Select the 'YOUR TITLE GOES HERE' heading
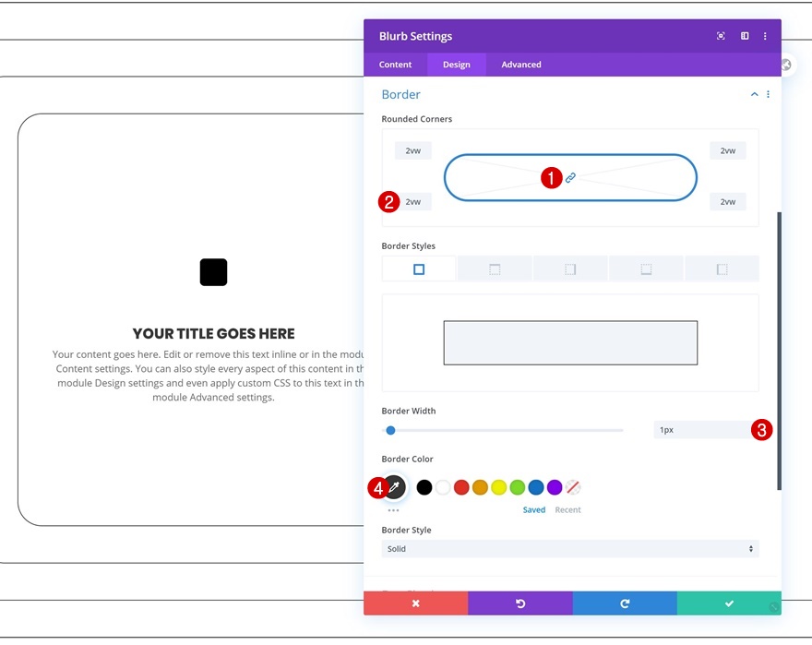This screenshot has width=812, height=645. (213, 334)
